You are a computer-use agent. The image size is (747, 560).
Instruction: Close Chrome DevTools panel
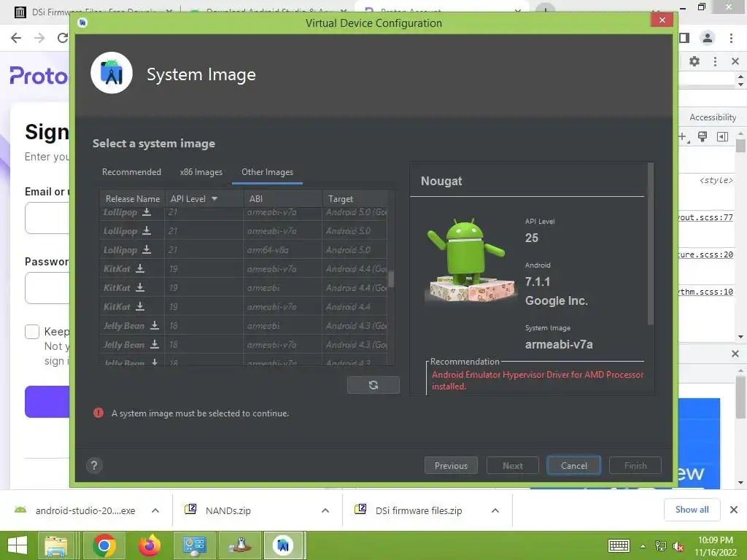click(735, 61)
